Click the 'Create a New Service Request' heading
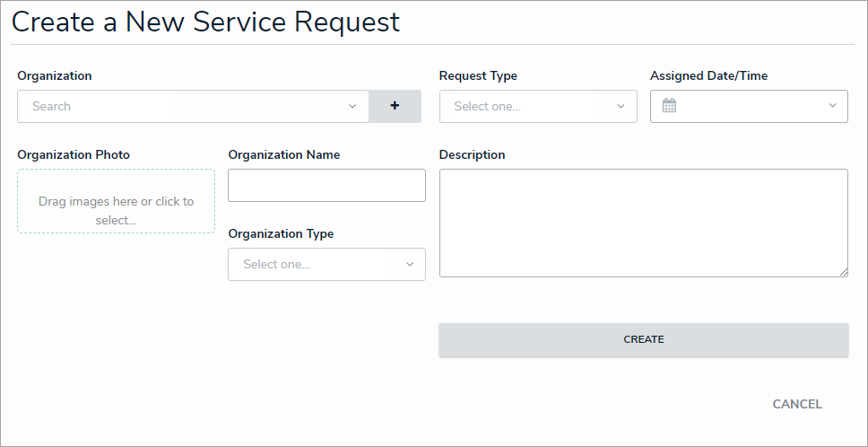This screenshot has width=868, height=447. (x=205, y=22)
